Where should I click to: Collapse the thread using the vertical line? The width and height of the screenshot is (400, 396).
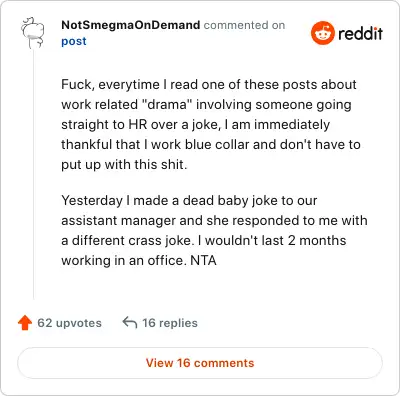pyautogui.click(x=33, y=173)
